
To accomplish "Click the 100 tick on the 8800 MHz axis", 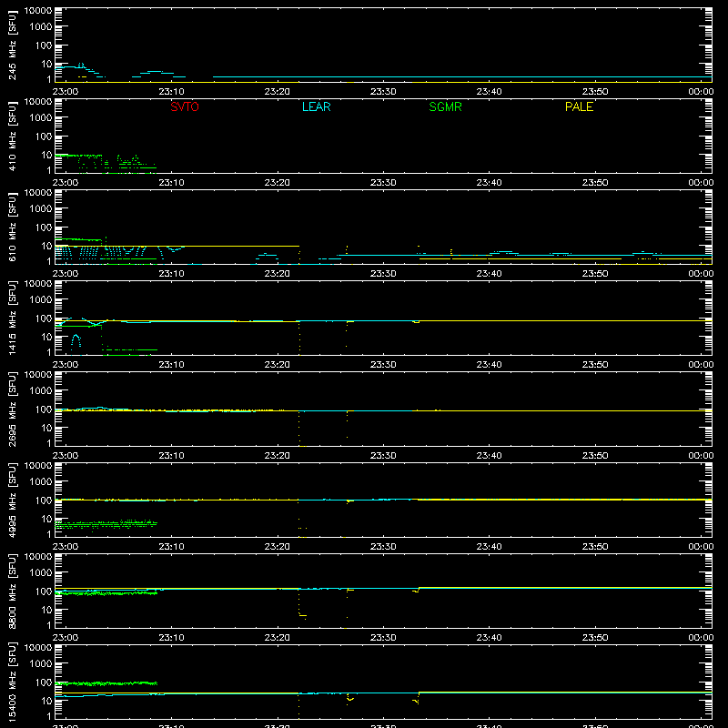I will [x=44, y=591].
